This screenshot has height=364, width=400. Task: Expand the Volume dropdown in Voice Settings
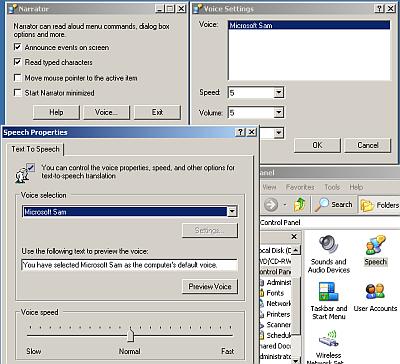pyautogui.click(x=279, y=113)
